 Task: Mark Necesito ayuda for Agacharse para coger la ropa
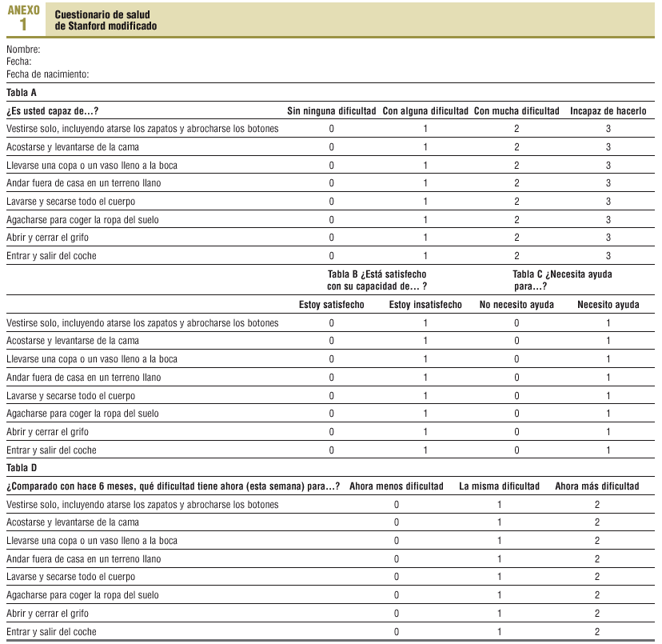[x=608, y=414]
